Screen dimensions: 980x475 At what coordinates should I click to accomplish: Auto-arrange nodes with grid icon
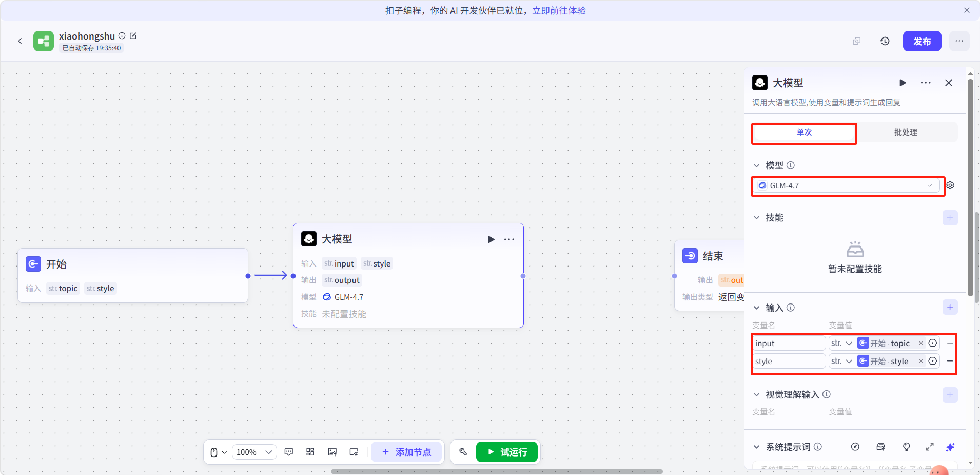pos(310,452)
